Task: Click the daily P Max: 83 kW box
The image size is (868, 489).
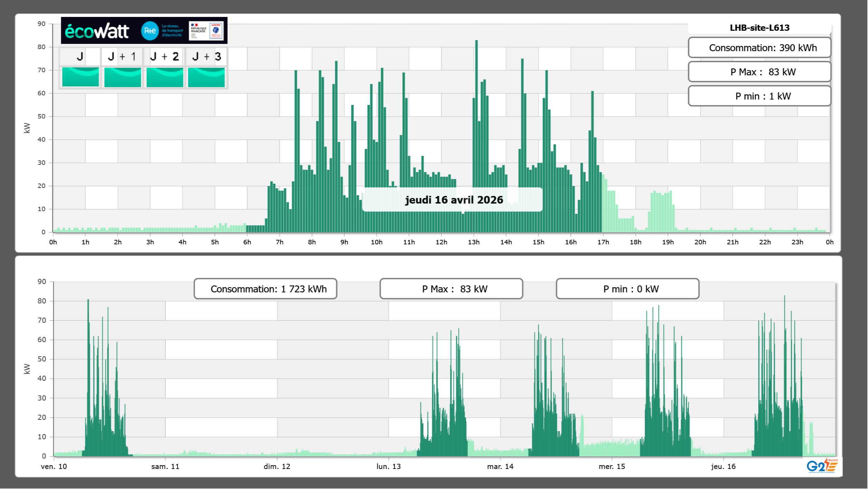Action: click(759, 72)
